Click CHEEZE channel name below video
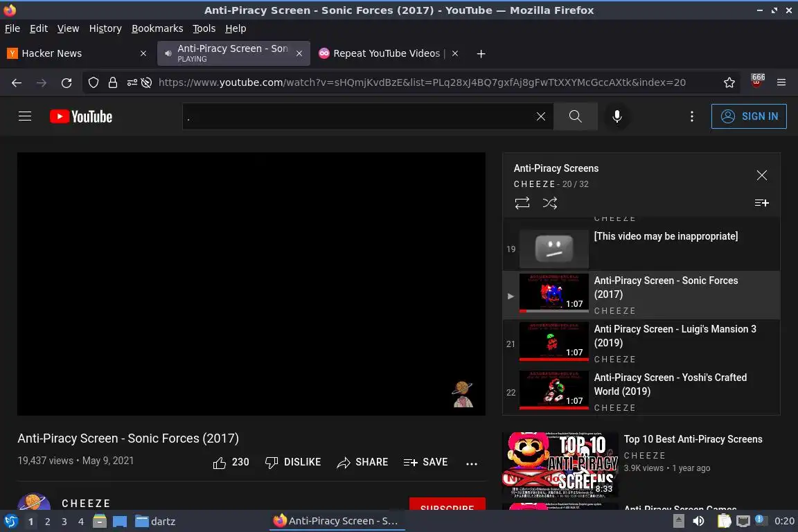 click(x=86, y=504)
